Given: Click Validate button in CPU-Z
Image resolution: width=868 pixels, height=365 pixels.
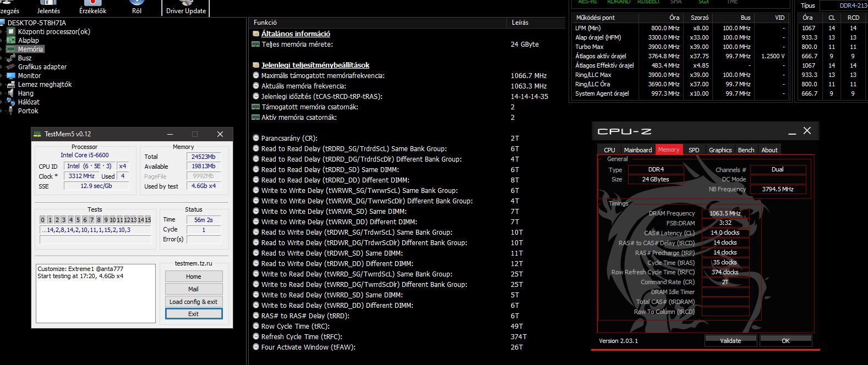Looking at the screenshot, I should click(x=730, y=341).
